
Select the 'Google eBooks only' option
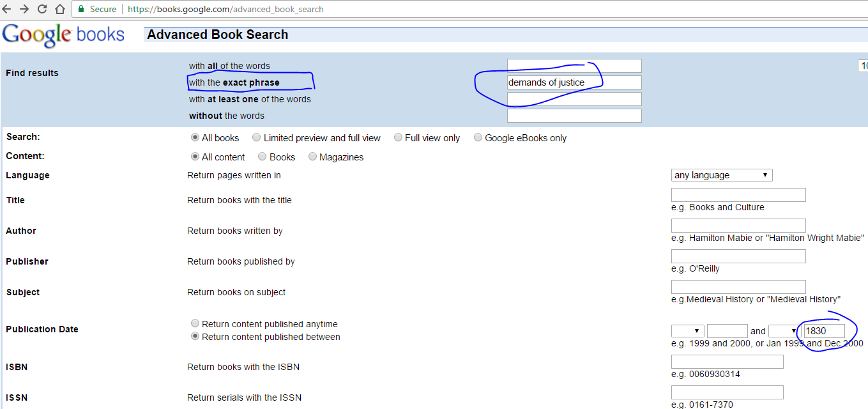[478, 137]
